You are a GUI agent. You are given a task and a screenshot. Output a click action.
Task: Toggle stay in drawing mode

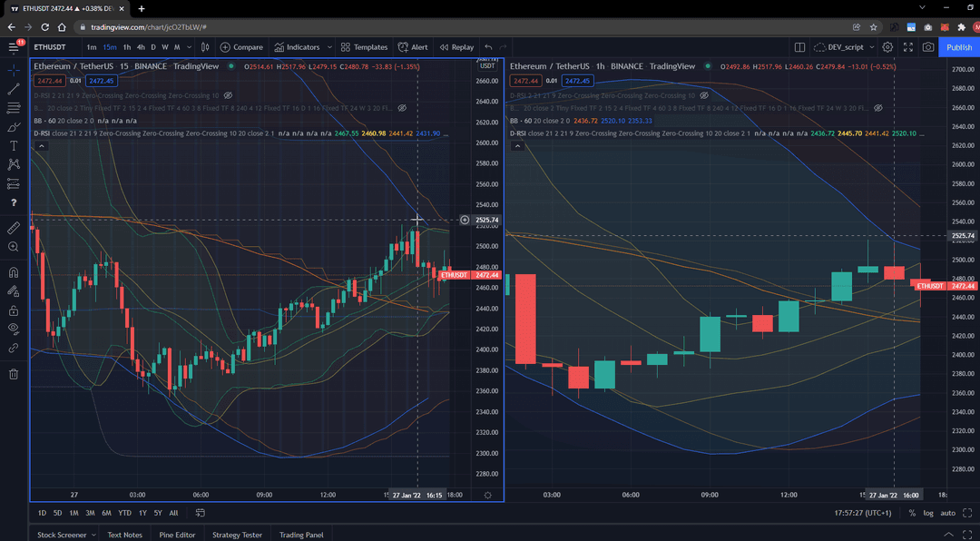(x=13, y=291)
